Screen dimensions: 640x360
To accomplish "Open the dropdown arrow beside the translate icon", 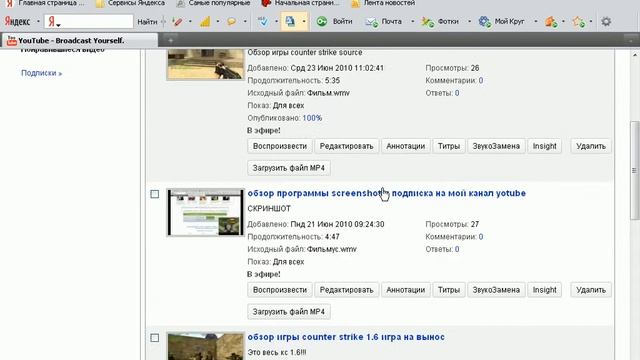I will [304, 21].
